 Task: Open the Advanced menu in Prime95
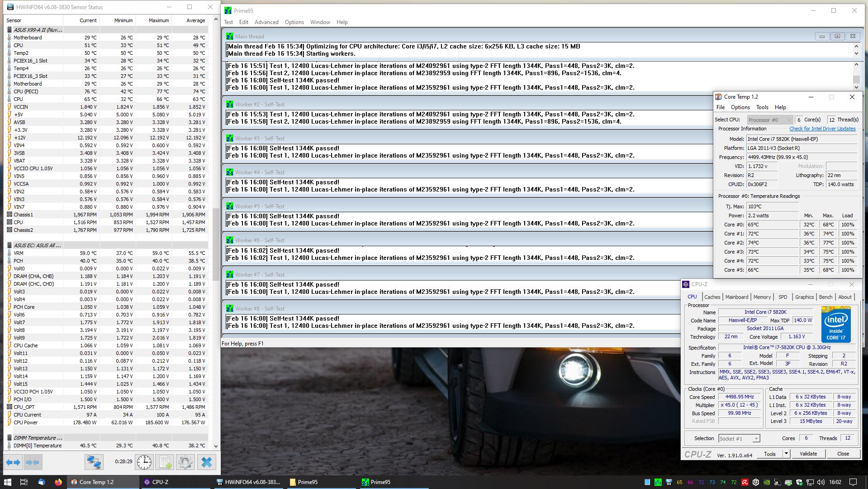tap(266, 22)
